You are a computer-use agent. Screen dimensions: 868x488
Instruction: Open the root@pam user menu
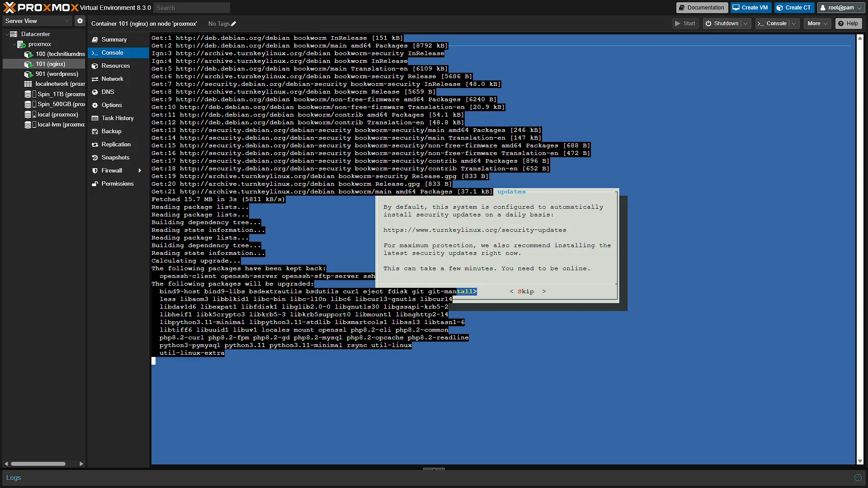[x=841, y=8]
